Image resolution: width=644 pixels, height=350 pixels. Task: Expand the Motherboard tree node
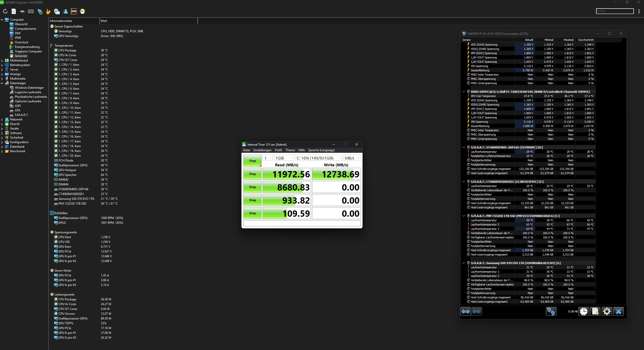(2, 60)
